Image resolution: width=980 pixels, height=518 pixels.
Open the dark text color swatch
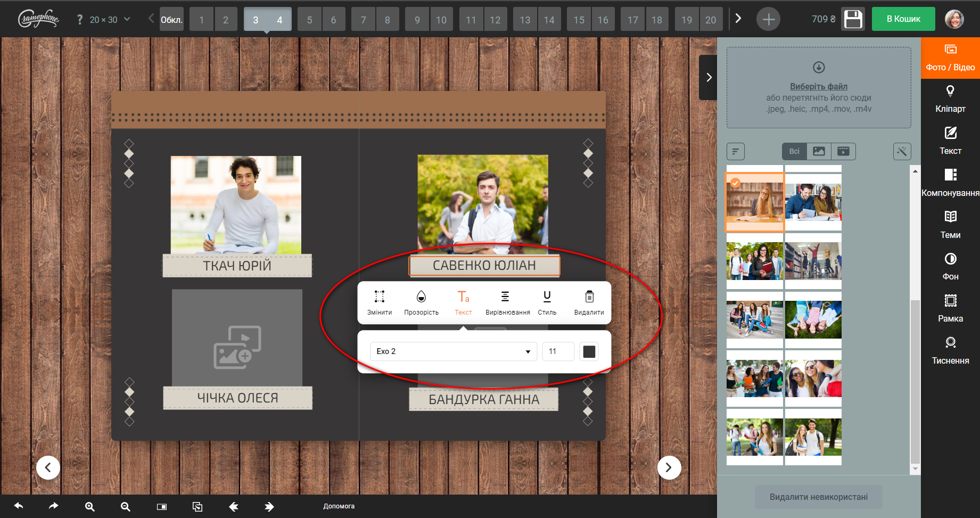[589, 351]
